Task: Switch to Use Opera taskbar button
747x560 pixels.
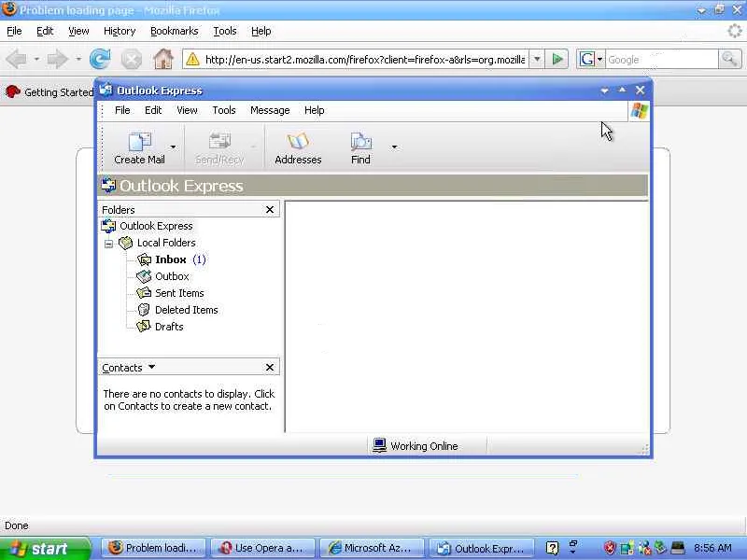Action: (x=262, y=548)
